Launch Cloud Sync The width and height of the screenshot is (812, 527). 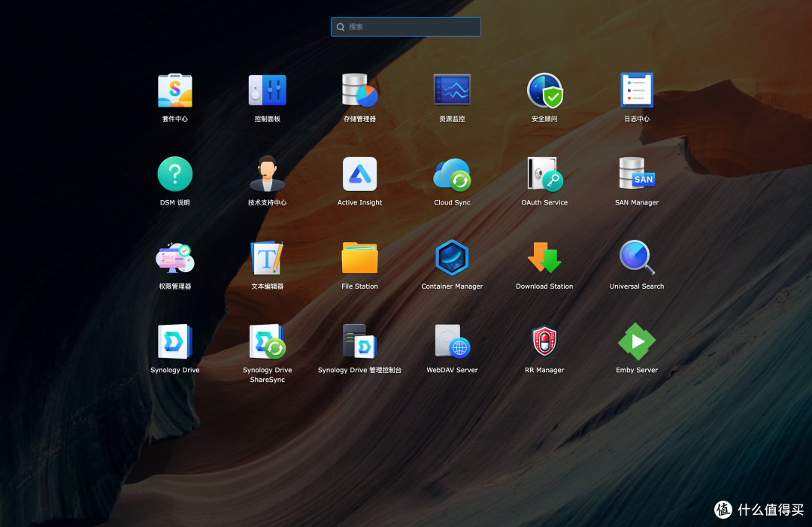452,174
